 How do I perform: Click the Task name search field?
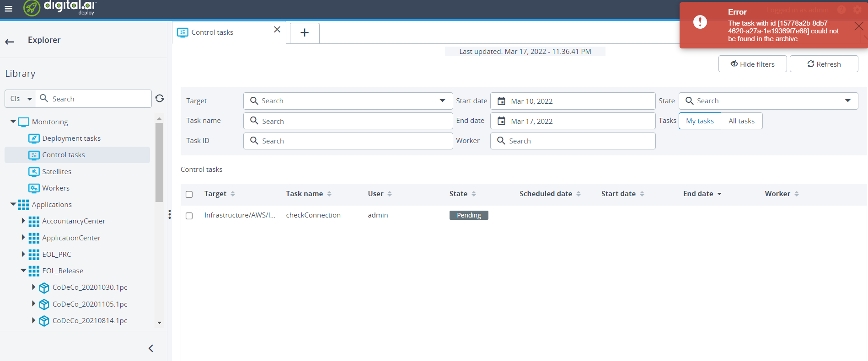coord(348,121)
